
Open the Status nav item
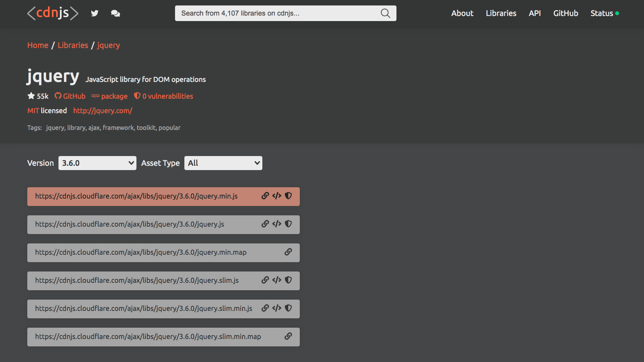pos(605,13)
